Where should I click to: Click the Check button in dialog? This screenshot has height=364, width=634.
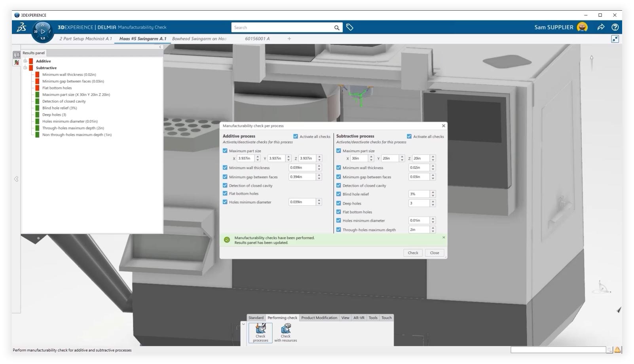413,253
